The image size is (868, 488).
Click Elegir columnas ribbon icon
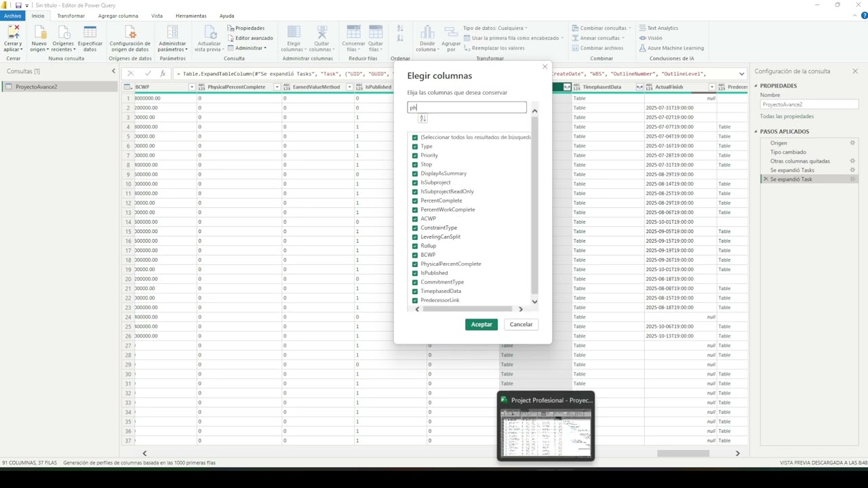tap(294, 33)
